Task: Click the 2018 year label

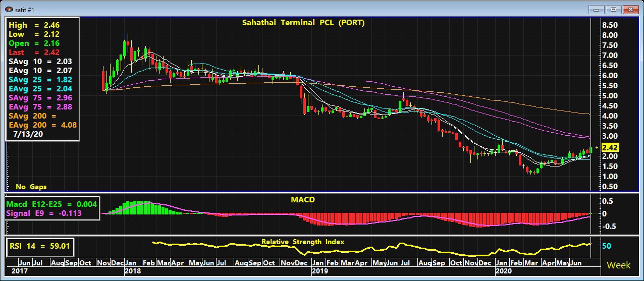Action: (132, 271)
